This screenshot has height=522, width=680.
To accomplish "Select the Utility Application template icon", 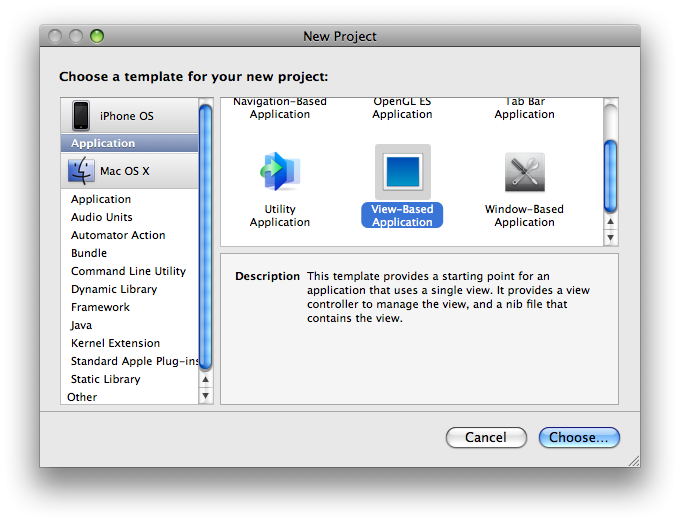I will pyautogui.click(x=280, y=171).
